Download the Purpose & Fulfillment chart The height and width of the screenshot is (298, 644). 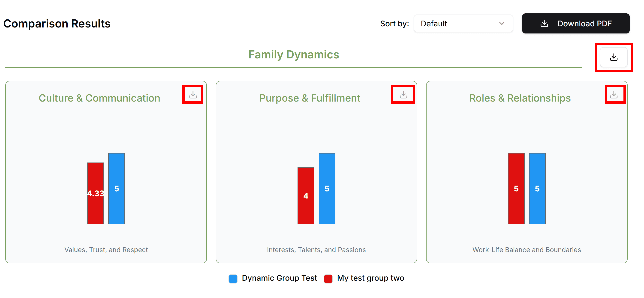tap(403, 95)
